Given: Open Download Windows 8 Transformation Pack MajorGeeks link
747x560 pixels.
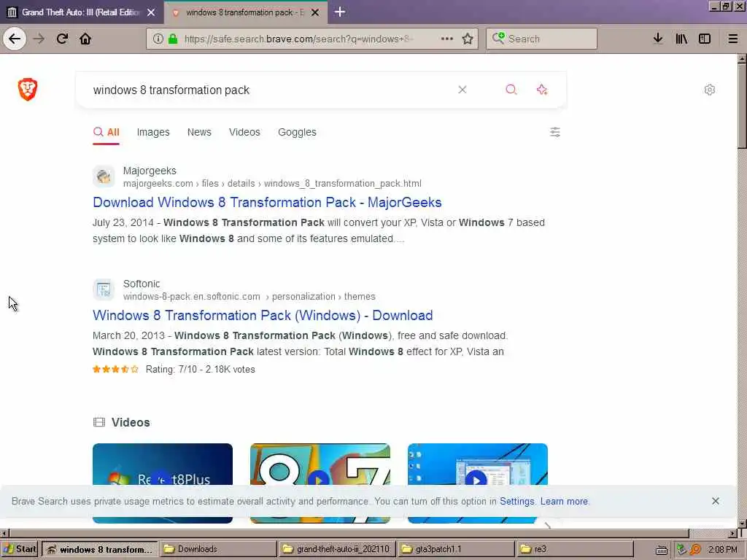Looking at the screenshot, I should click(267, 203).
